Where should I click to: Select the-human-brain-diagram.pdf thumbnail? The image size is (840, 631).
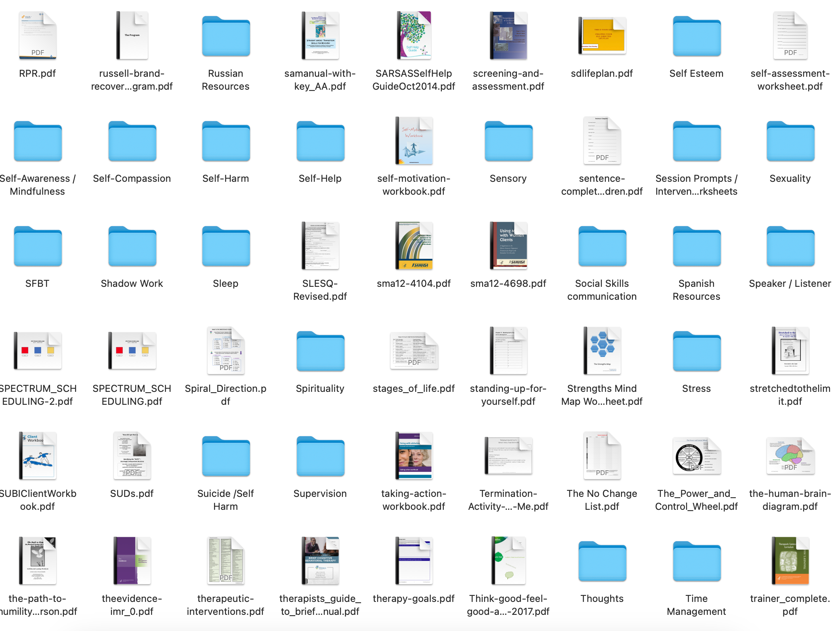coord(790,456)
